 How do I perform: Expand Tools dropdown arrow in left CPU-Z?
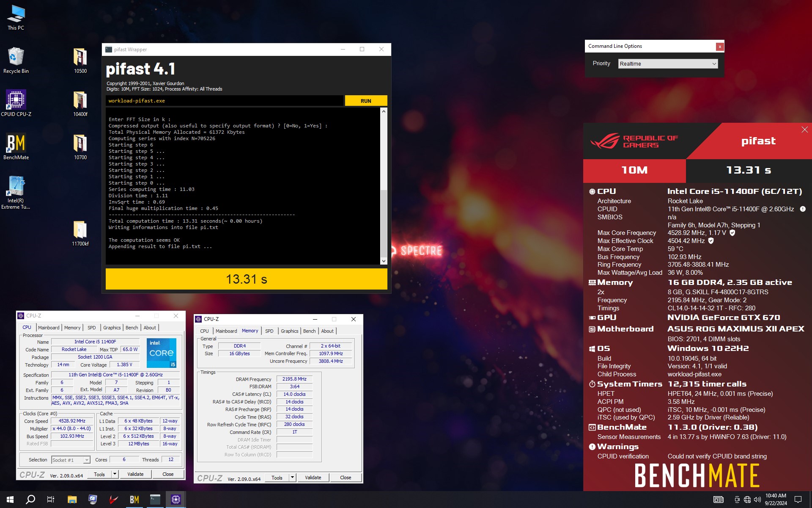tap(115, 474)
